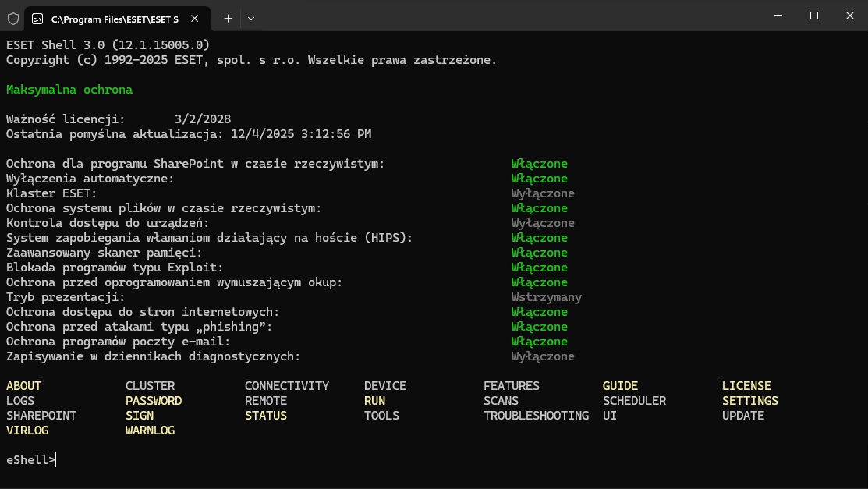This screenshot has width=868, height=489.
Task: Close the ESET Shell tab
Action: click(x=195, y=17)
